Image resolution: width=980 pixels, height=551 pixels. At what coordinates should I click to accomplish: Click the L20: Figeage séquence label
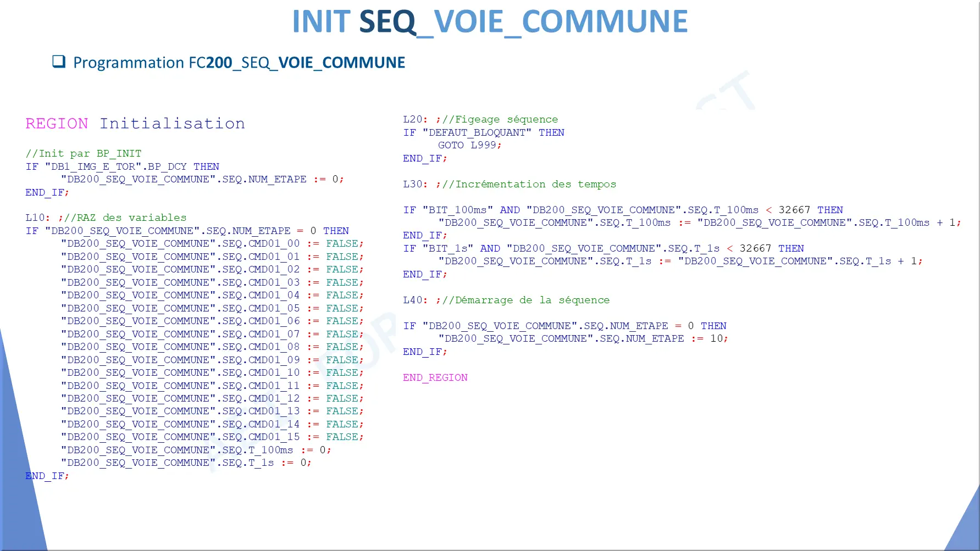click(x=480, y=119)
